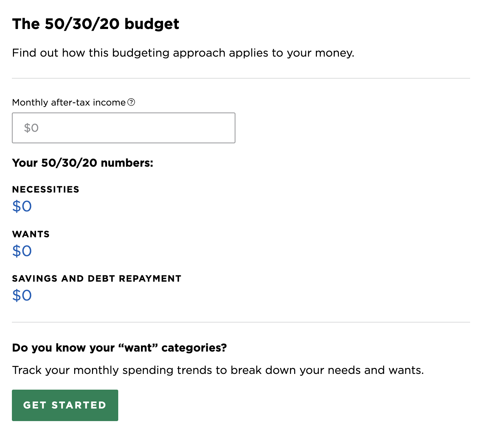The width and height of the screenshot is (482, 448).
Task: Click the "Find out how this budgeting approach" subtitle
Action: point(183,53)
